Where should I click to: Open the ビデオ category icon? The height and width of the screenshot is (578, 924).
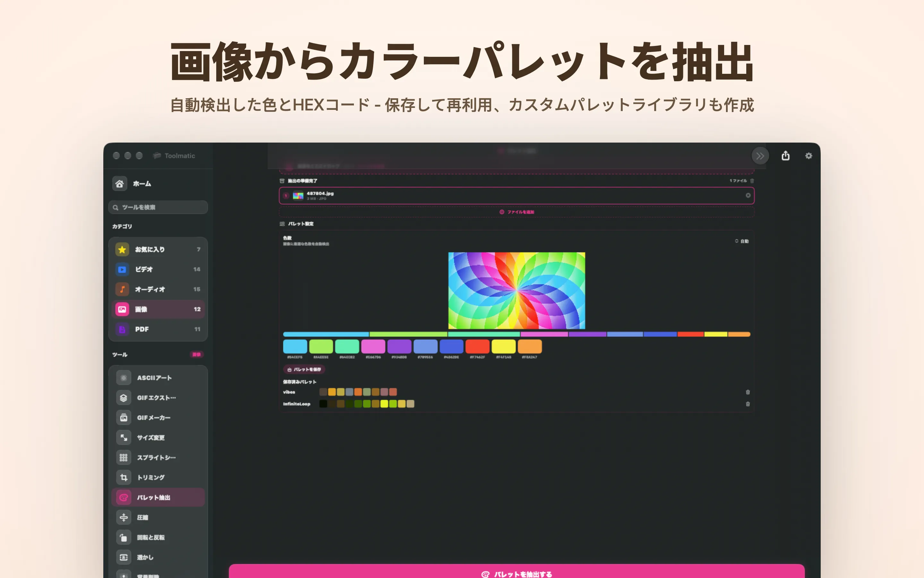coord(122,269)
